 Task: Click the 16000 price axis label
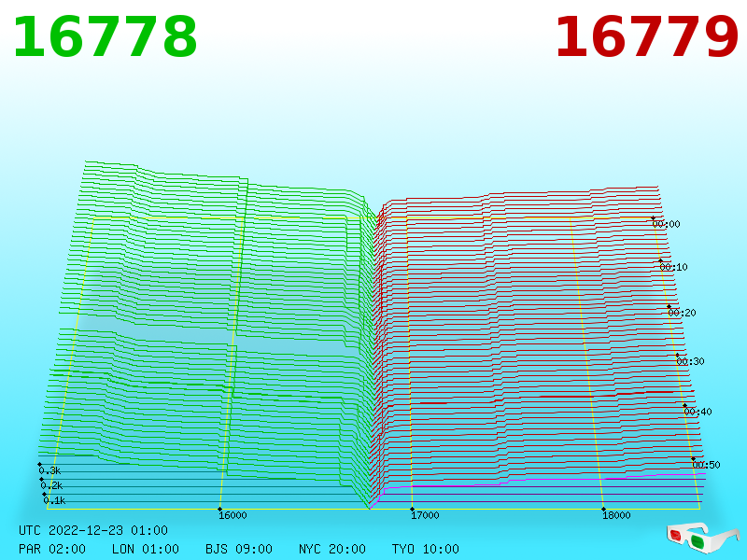[x=233, y=515]
